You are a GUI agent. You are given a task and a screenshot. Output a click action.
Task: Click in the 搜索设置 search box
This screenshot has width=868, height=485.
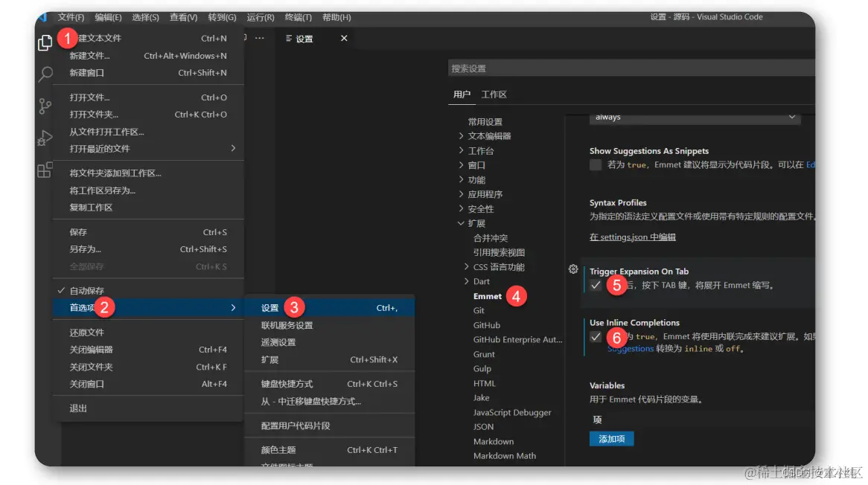click(631, 68)
